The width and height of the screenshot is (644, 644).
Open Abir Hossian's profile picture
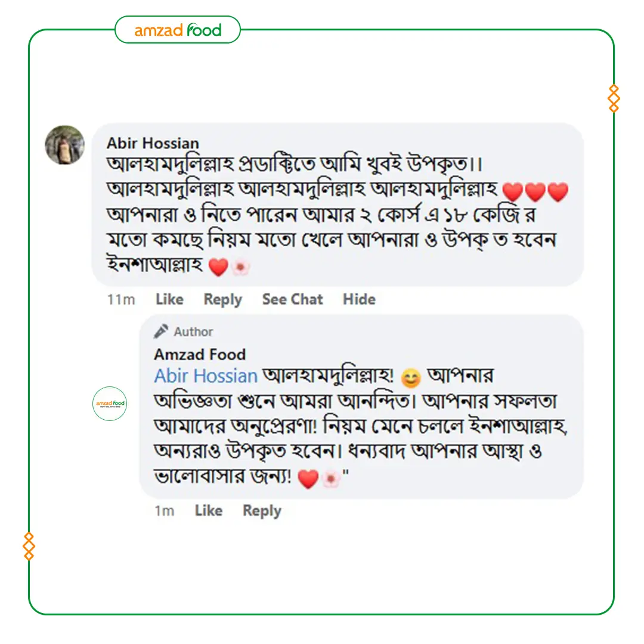[65, 145]
